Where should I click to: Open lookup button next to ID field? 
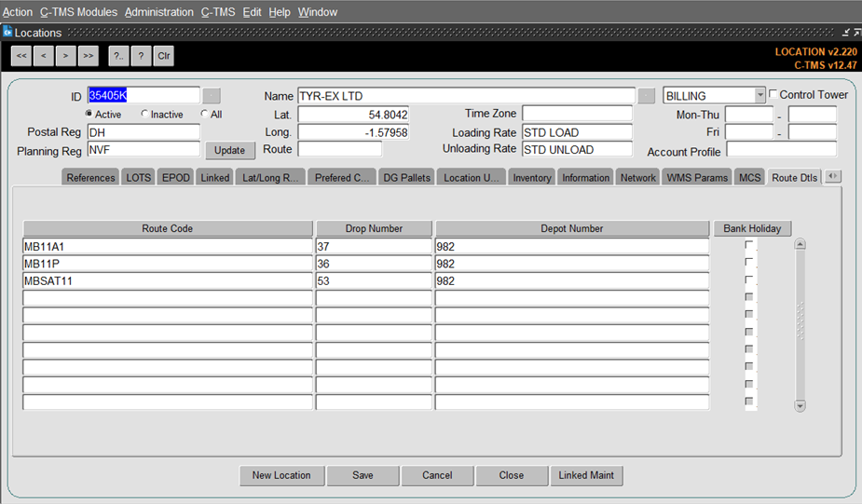[x=212, y=96]
